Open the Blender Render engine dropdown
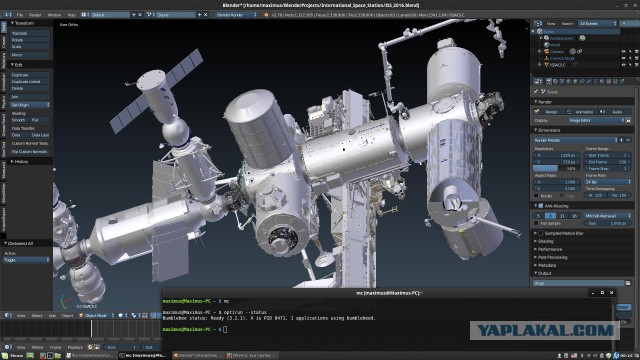This screenshot has width=640, height=360. pos(237,15)
